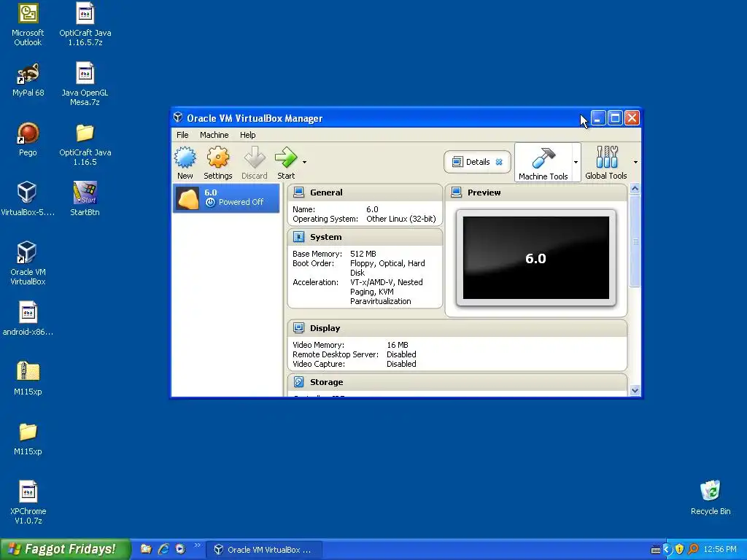
Task: Select the M115xp zipped folder icon
Action: tap(28, 379)
